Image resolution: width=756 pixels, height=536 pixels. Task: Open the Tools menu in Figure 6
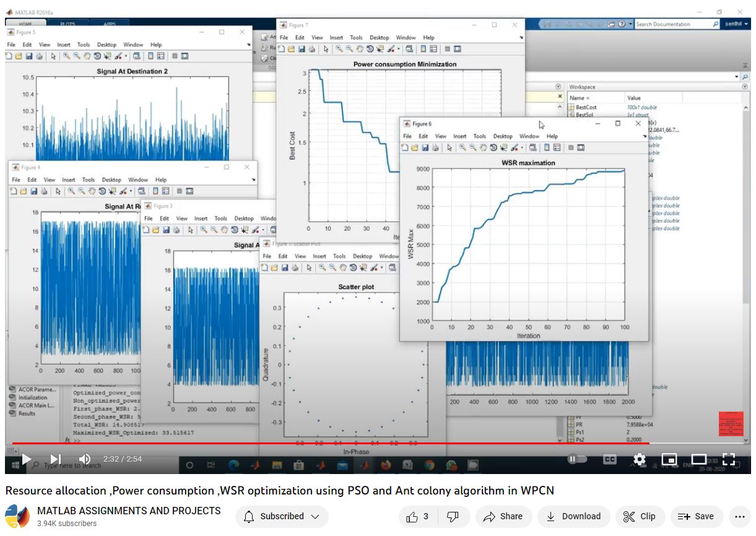[479, 136]
